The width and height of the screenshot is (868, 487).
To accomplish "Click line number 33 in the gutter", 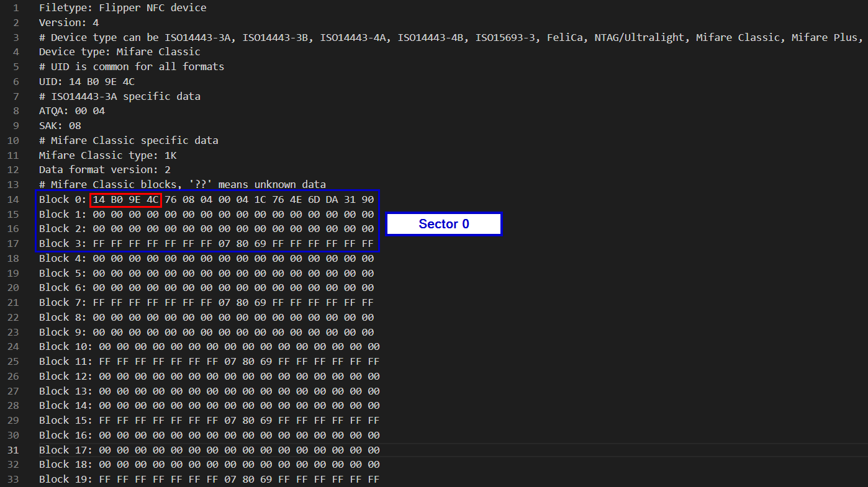I will tap(13, 480).
